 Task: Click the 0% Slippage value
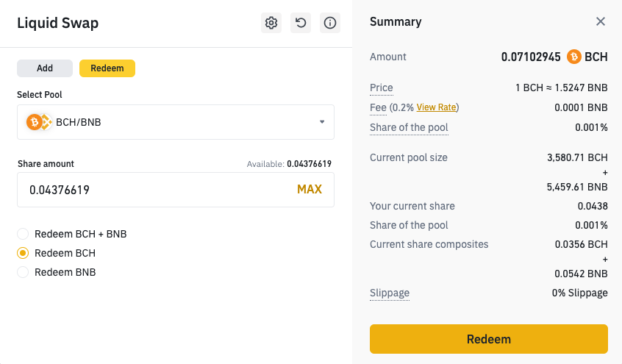pos(579,293)
